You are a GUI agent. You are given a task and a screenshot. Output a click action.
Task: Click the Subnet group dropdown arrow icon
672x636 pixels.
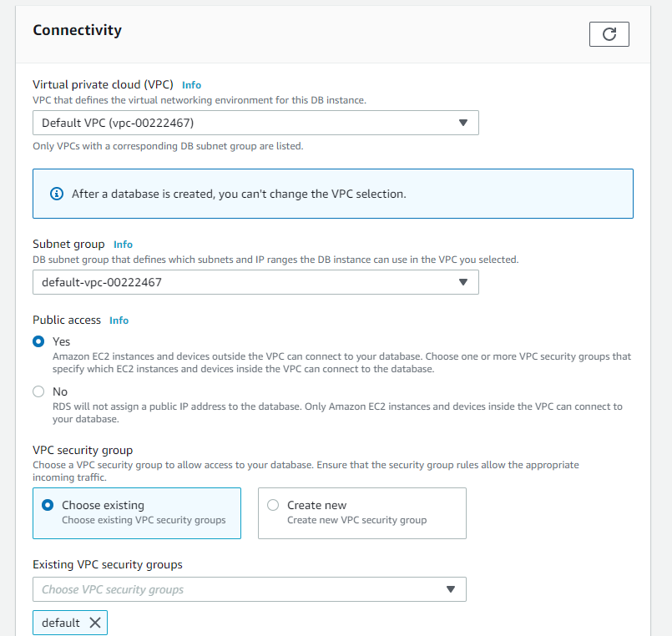point(462,282)
